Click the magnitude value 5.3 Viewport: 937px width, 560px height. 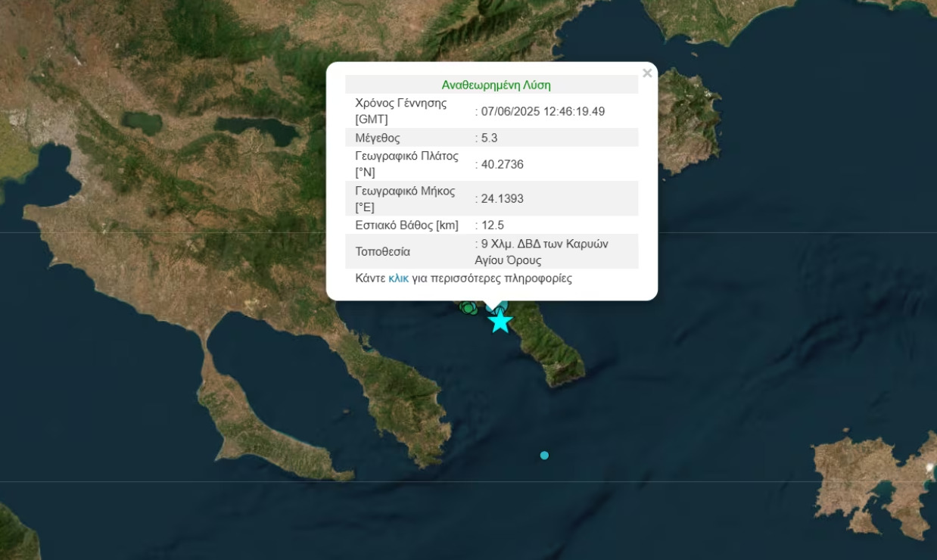tap(489, 138)
